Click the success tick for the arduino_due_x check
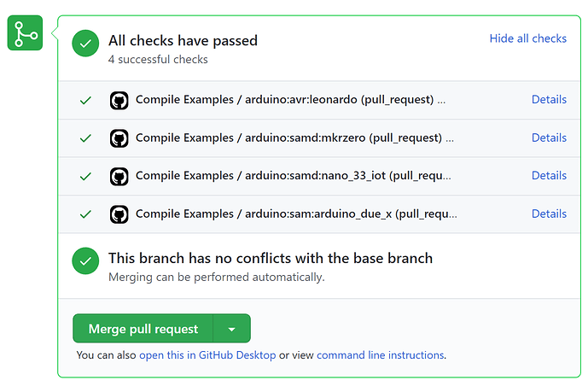 click(x=85, y=214)
